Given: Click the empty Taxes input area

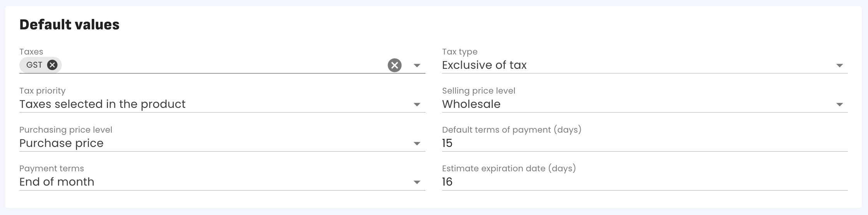Looking at the screenshot, I should tap(220, 65).
